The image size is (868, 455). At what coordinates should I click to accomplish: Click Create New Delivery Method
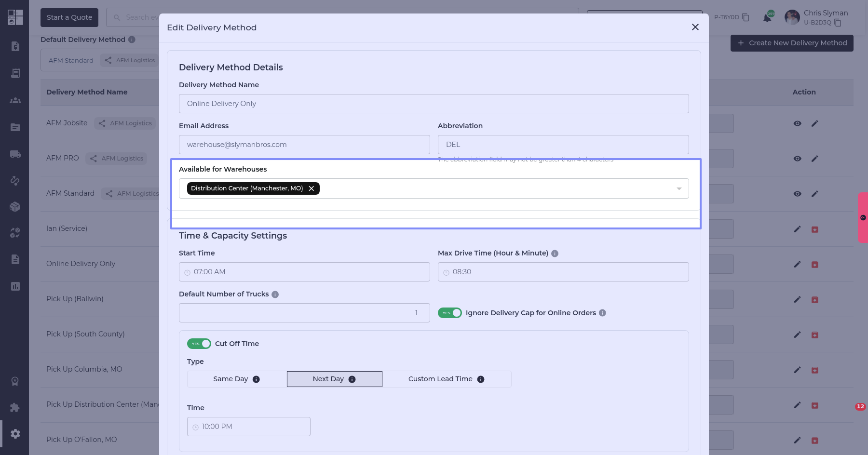tap(791, 43)
